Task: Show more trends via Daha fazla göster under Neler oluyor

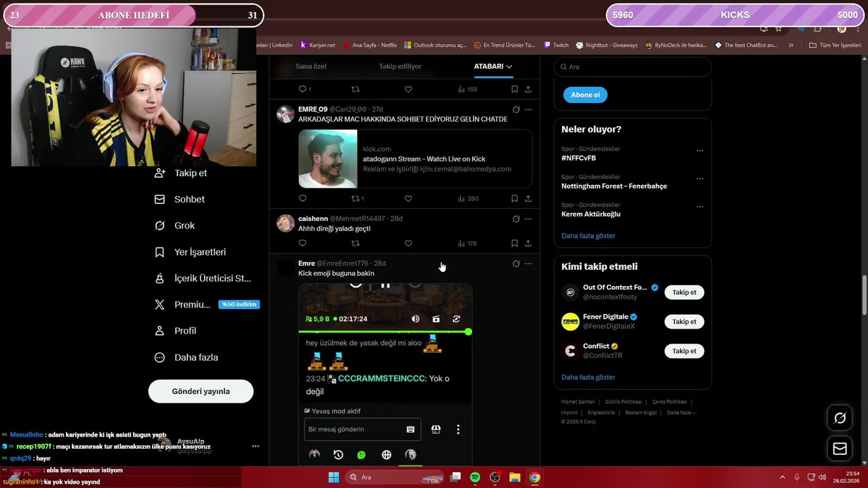Action: 588,236
